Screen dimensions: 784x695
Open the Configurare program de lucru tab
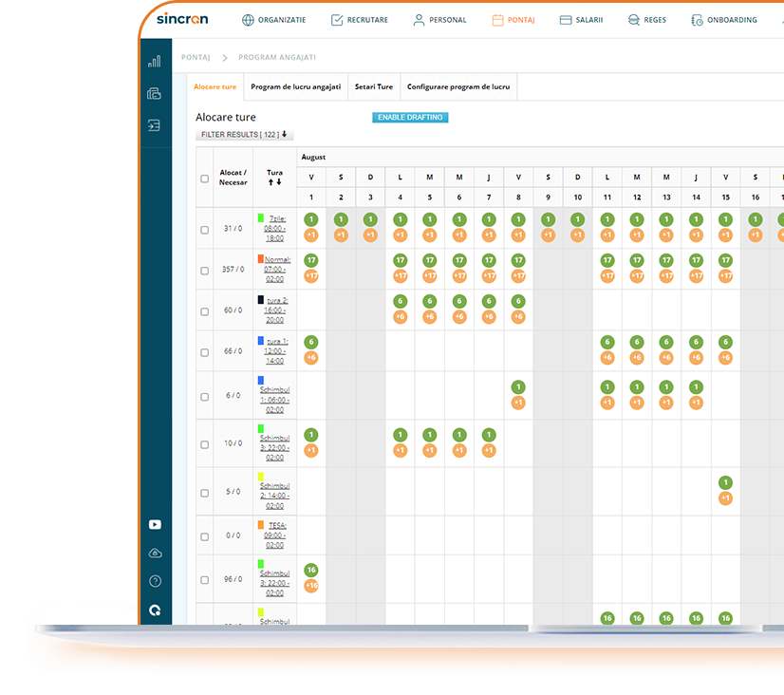[457, 86]
